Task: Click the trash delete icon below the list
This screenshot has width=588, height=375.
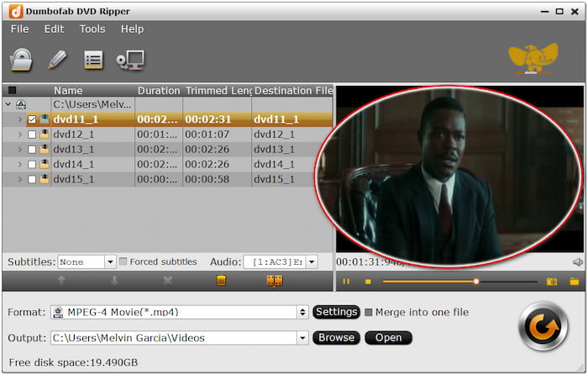Action: pos(221,281)
